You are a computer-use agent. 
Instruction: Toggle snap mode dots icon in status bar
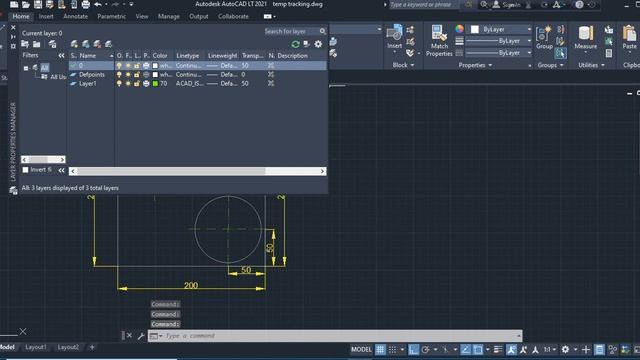[x=392, y=349]
